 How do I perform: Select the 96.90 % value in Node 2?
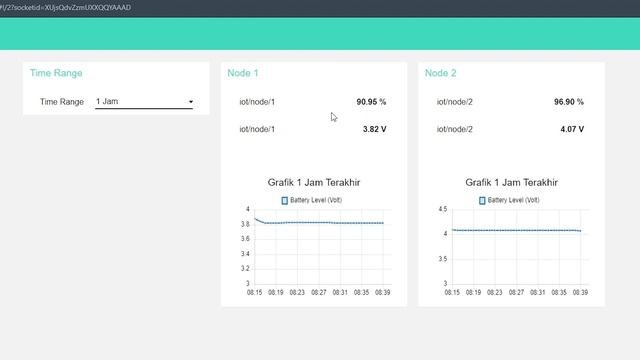569,102
